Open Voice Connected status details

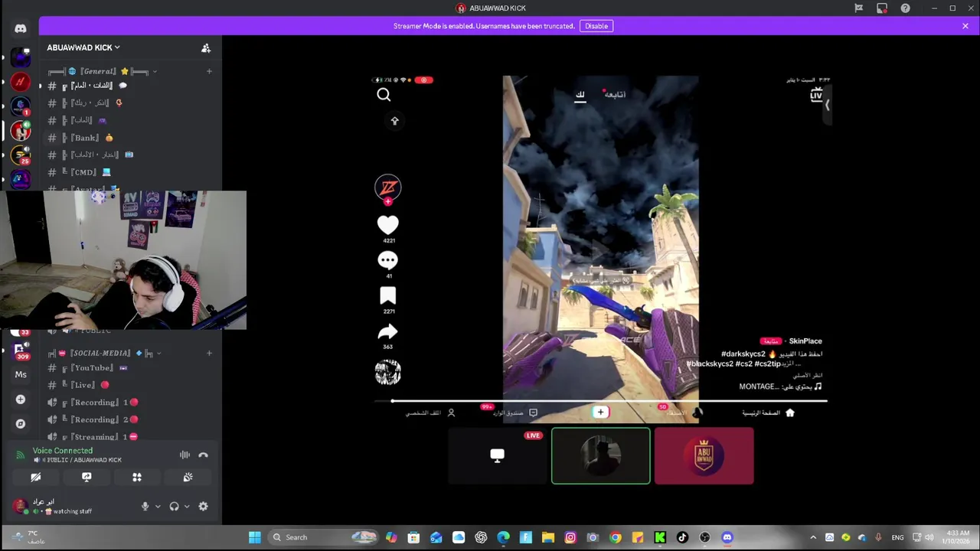pyautogui.click(x=63, y=451)
